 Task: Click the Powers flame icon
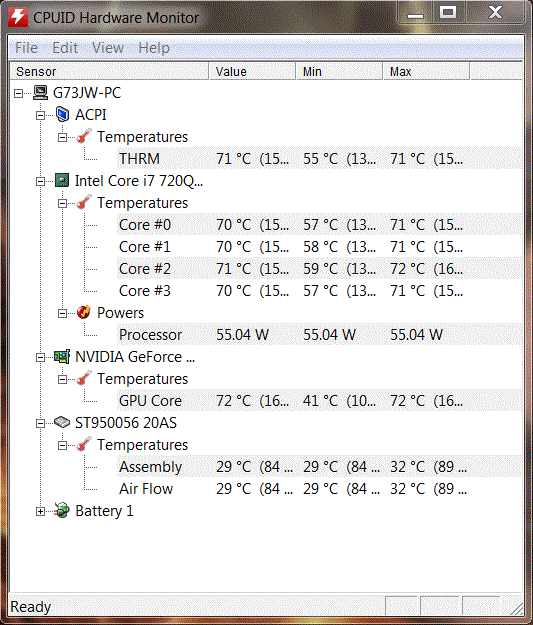click(x=84, y=312)
